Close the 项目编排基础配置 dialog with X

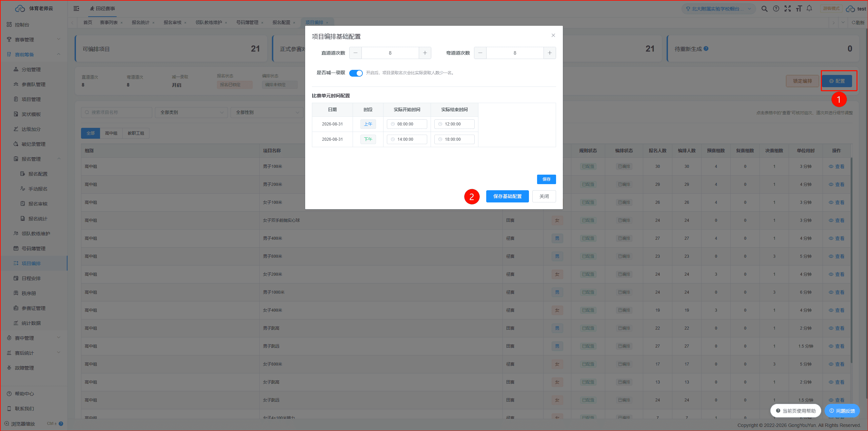[553, 35]
